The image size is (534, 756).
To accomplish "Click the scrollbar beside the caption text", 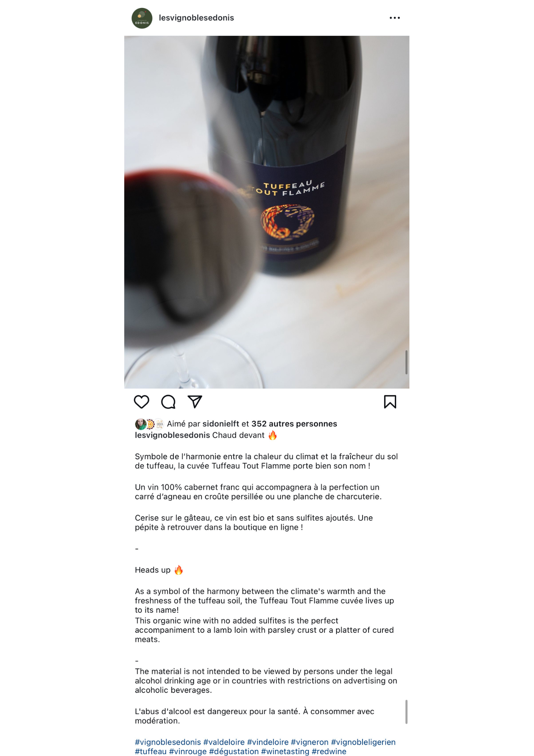I will tap(406, 712).
